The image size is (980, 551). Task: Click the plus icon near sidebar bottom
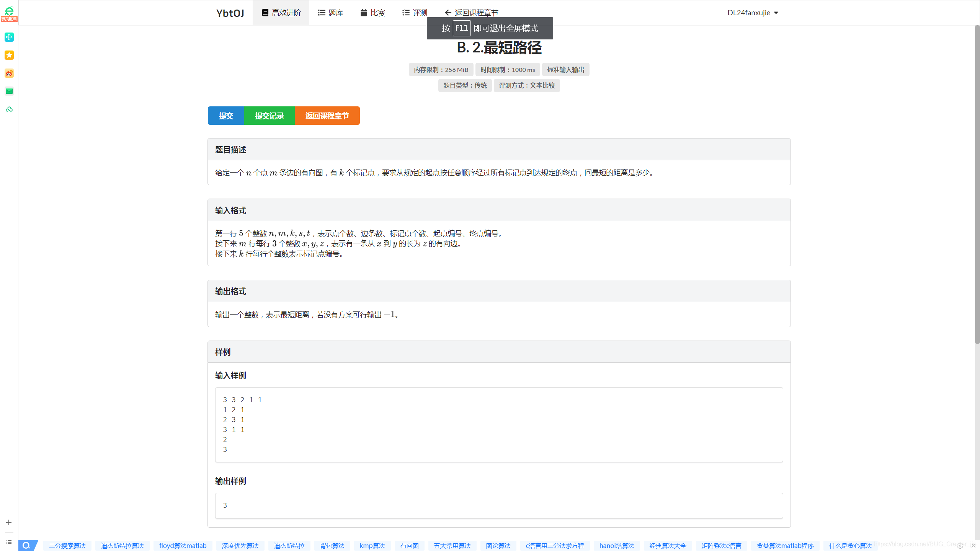point(9,522)
